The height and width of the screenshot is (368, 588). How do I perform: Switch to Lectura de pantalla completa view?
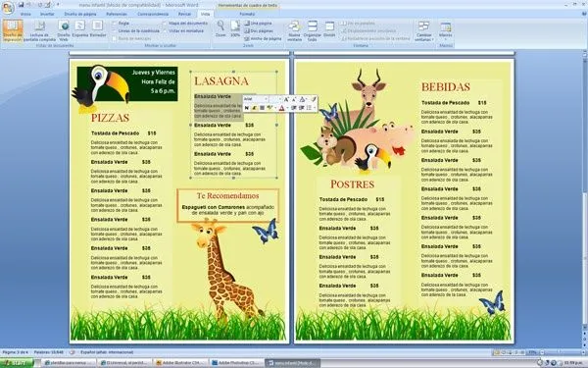coord(39,30)
